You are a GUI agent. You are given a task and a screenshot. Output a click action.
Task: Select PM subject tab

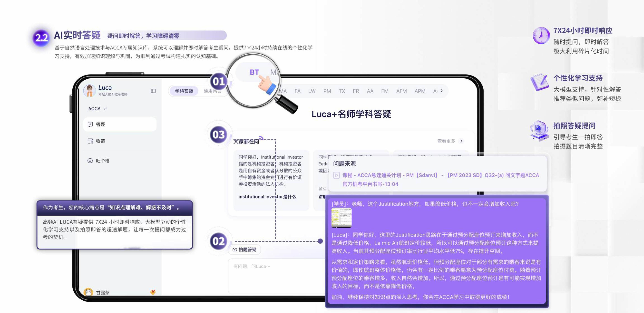click(x=327, y=91)
